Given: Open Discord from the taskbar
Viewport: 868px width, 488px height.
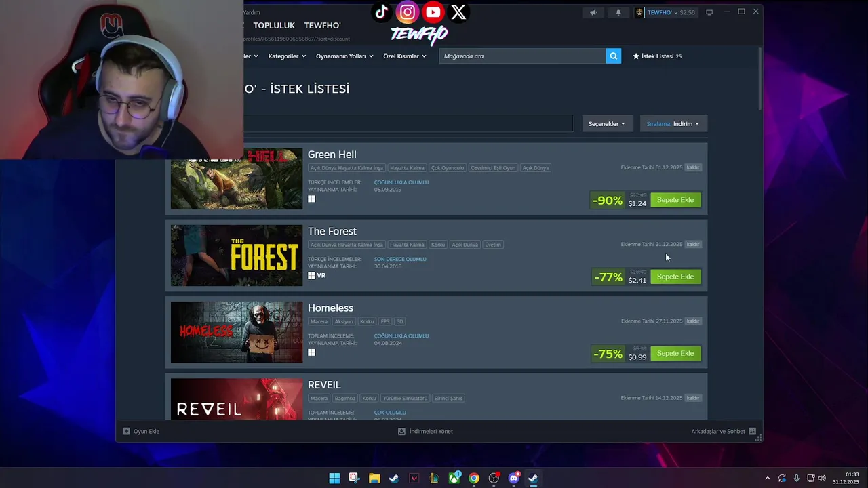Looking at the screenshot, I should [x=514, y=479].
